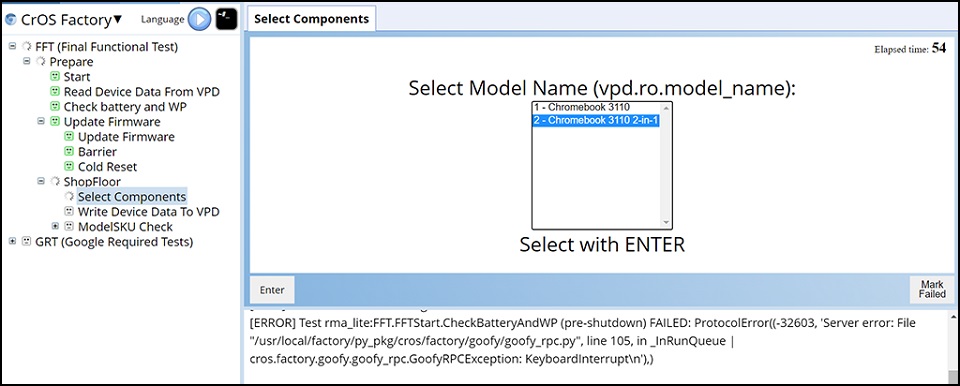This screenshot has width=960, height=386.
Task: Click the model list scrollbar down arrow
Action: tap(666, 222)
